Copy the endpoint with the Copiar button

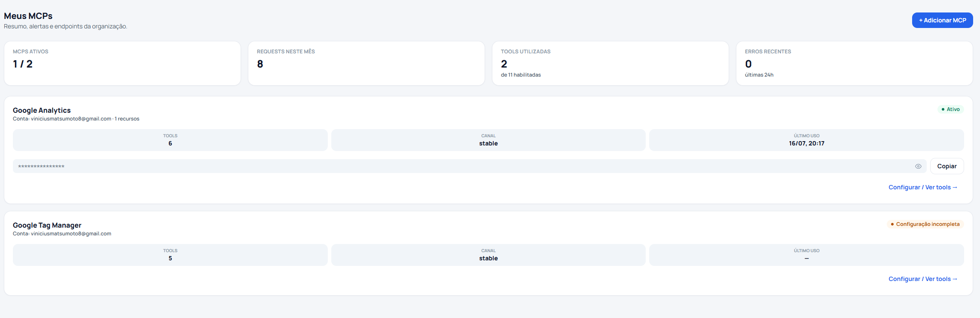click(x=947, y=166)
